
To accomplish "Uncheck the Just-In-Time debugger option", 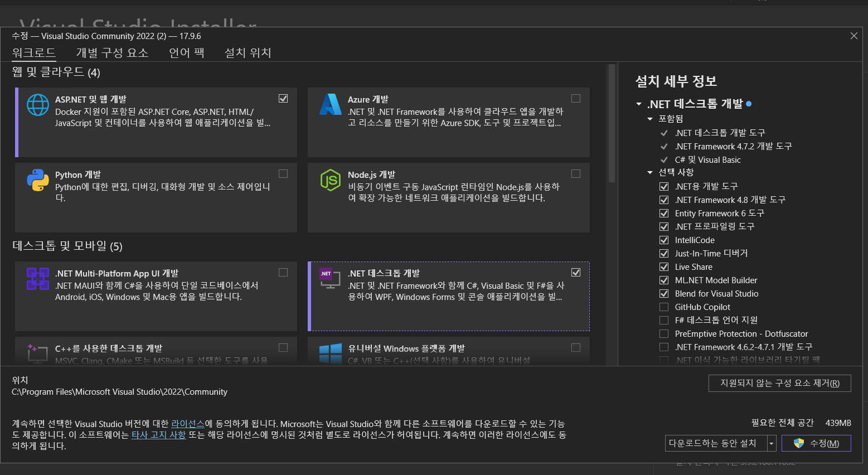I will click(664, 253).
